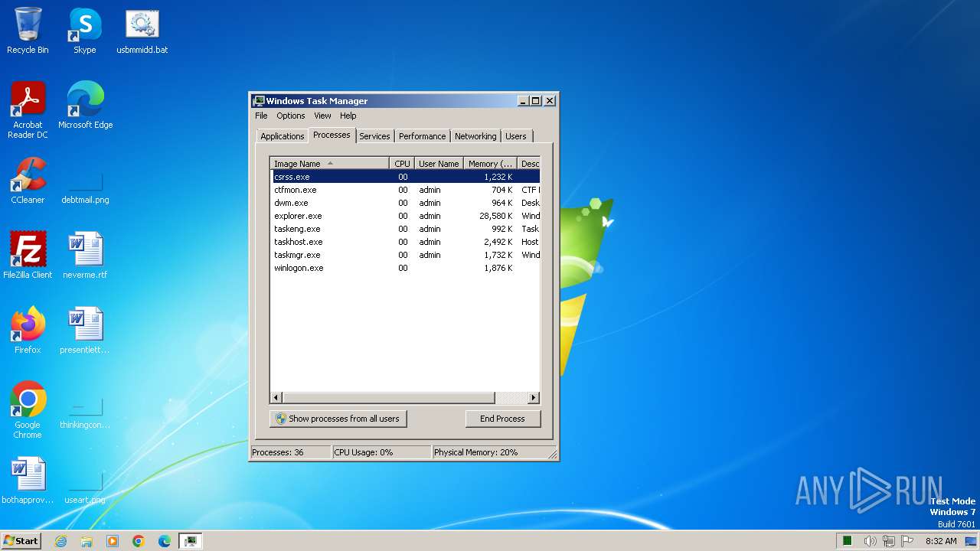Open the Help menu
The height and width of the screenshot is (551, 980).
(x=348, y=116)
